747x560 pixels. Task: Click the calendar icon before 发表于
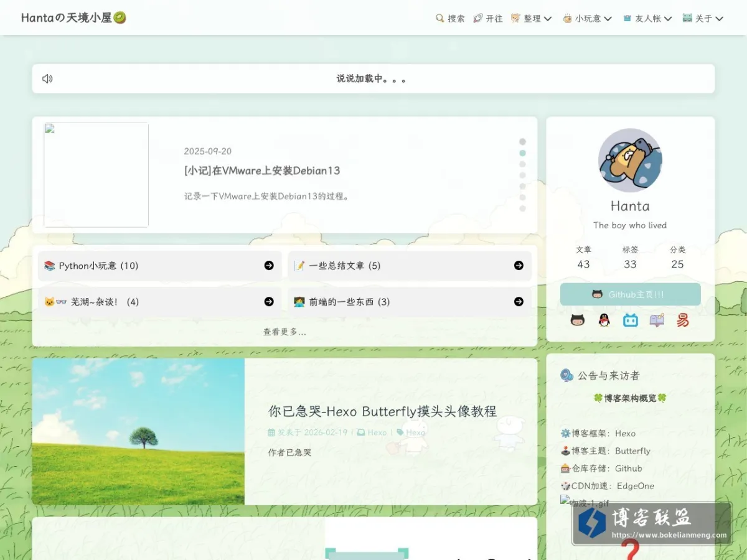[271, 432]
